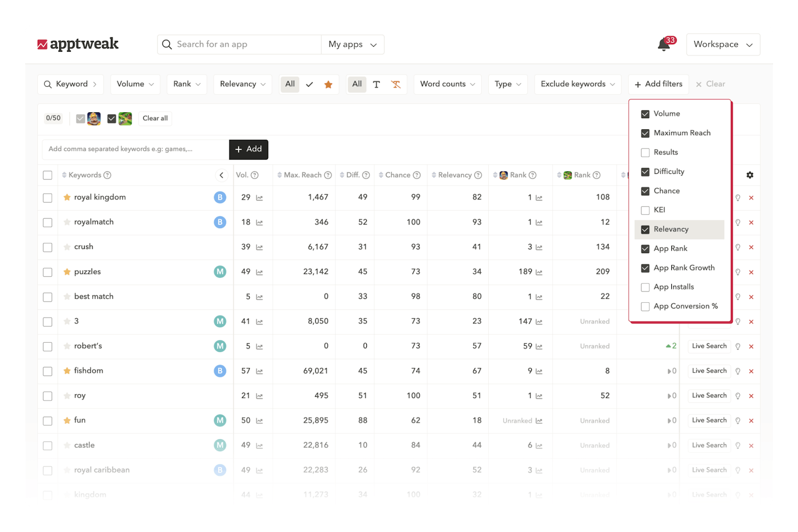Image resolution: width=798 pixels, height=532 pixels.
Task: Click the app search input field
Action: [x=240, y=44]
